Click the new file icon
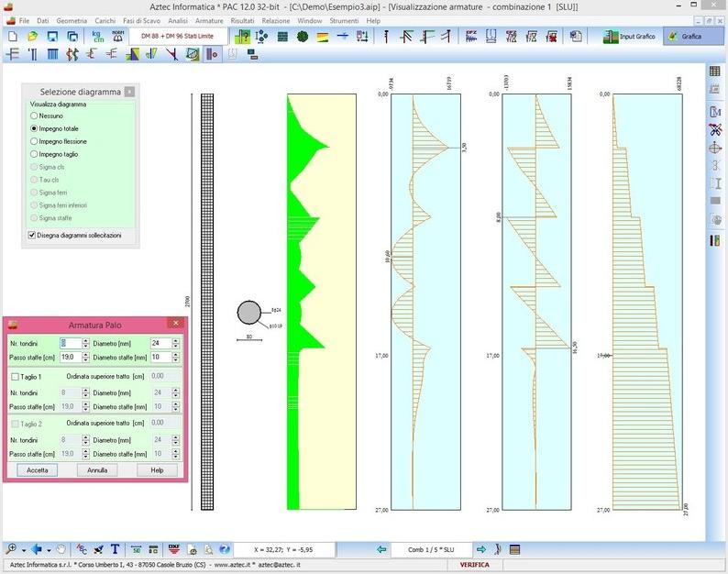Image resolution: width=728 pixels, height=574 pixels. point(12,37)
